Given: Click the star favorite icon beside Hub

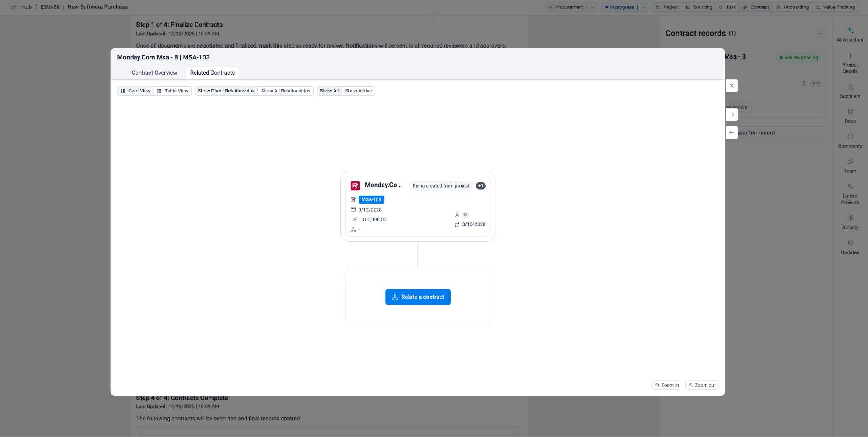Looking at the screenshot, I should 14,7.
